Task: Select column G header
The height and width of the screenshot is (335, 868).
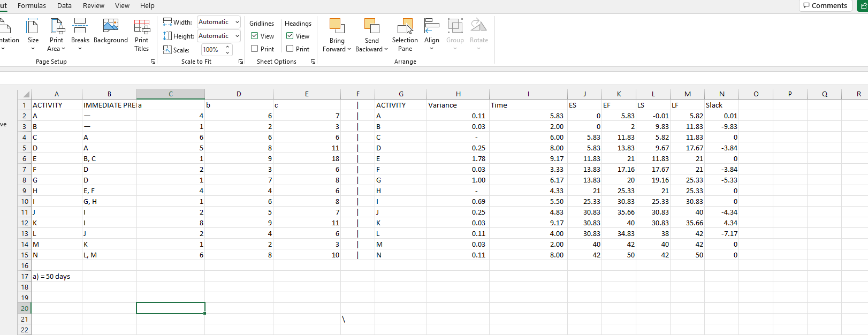Action: [x=401, y=94]
